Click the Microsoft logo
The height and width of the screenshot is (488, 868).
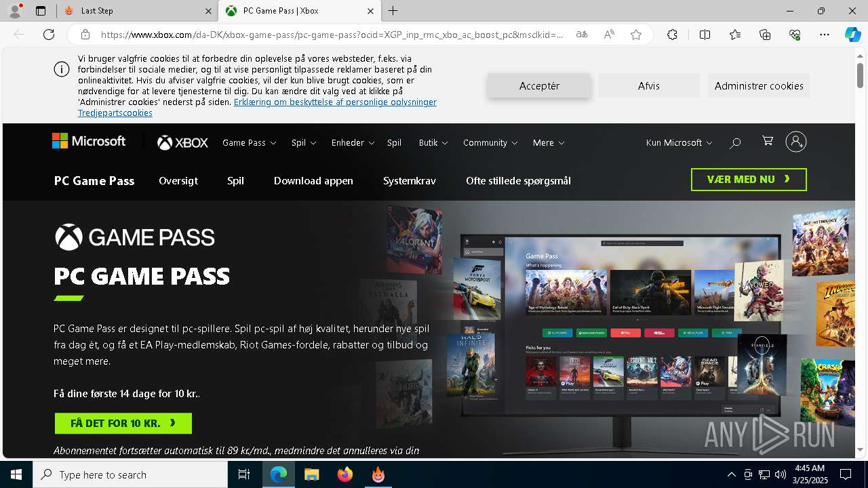(x=89, y=141)
